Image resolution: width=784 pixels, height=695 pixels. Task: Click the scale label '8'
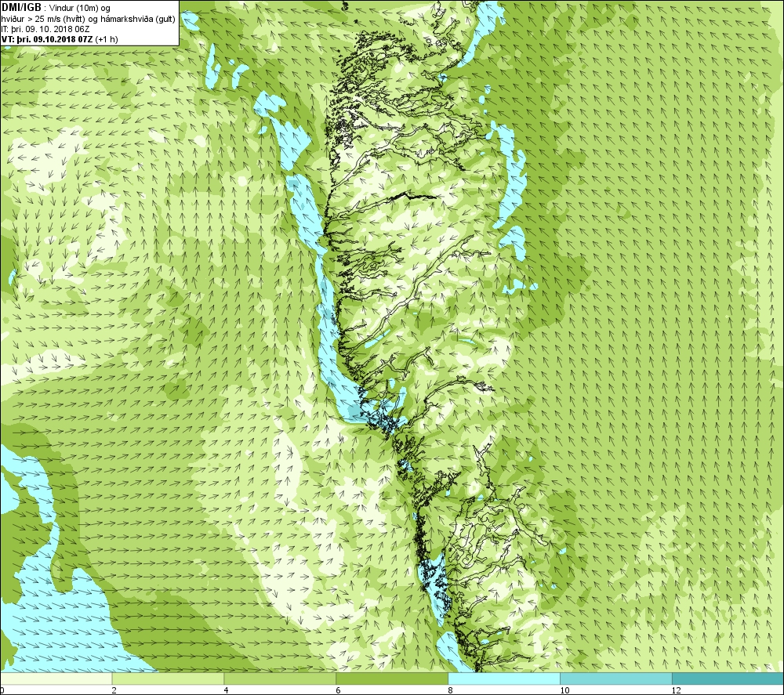(x=450, y=690)
